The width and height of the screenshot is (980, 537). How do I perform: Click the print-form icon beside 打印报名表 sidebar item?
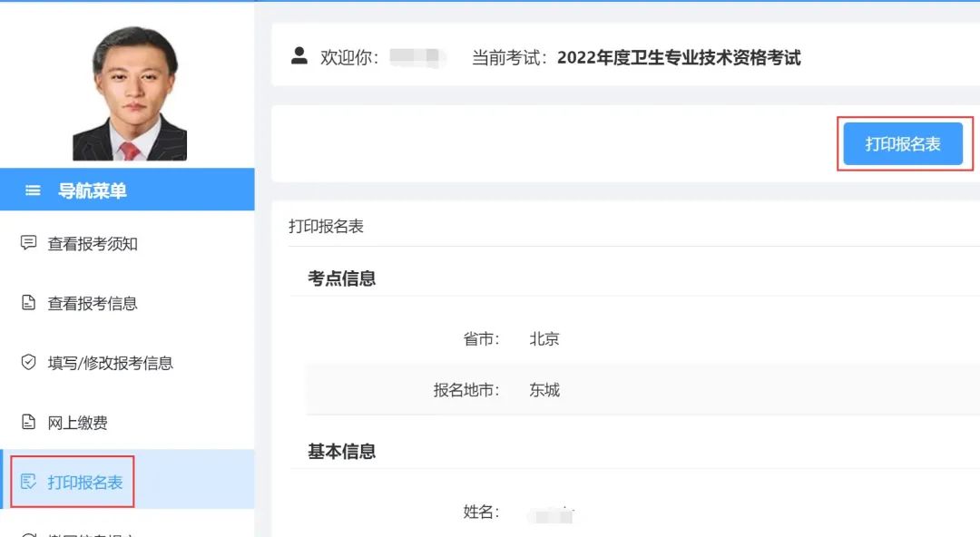pos(30,482)
